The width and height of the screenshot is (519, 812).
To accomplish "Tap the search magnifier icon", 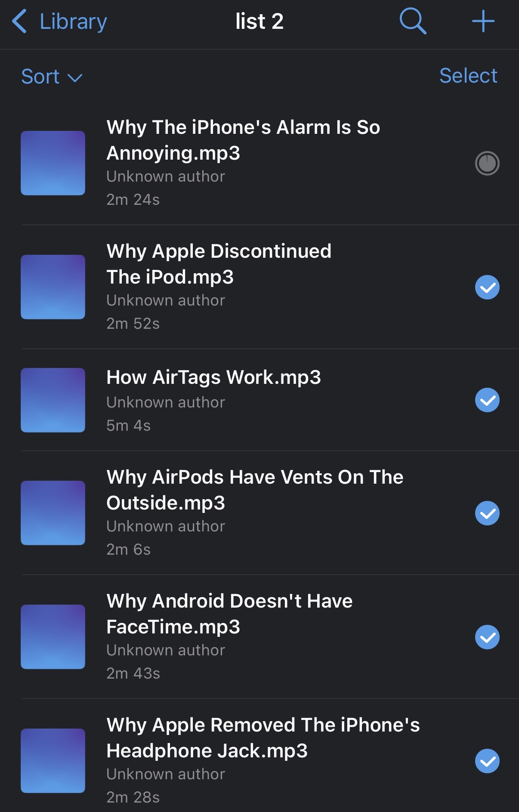I will click(413, 21).
